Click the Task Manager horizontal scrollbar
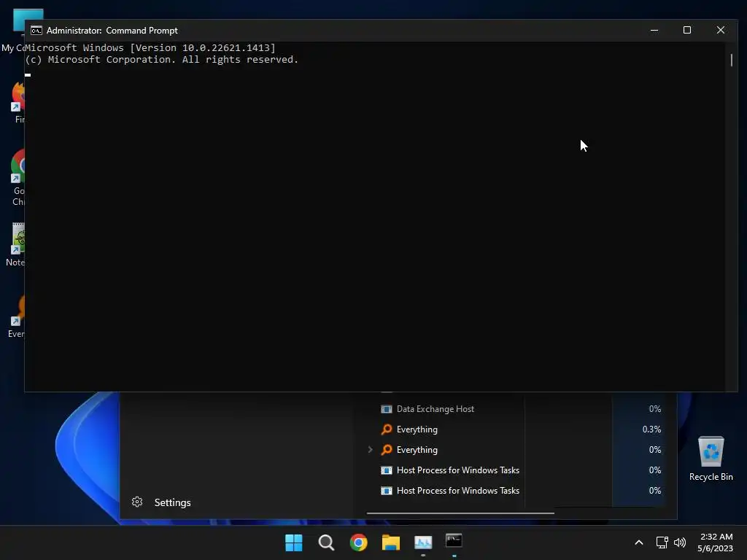Viewport: 747px width, 560px height. (x=460, y=513)
